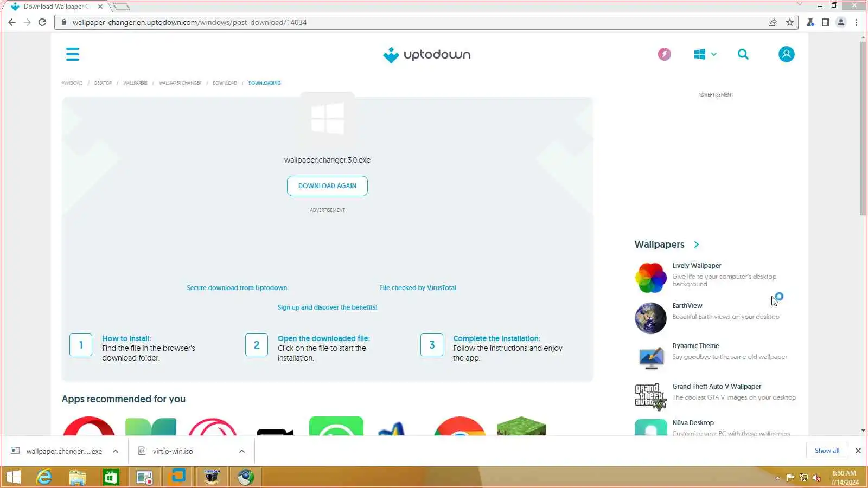
Task: Open the Windows platform selector dropdown
Action: pyautogui.click(x=705, y=54)
